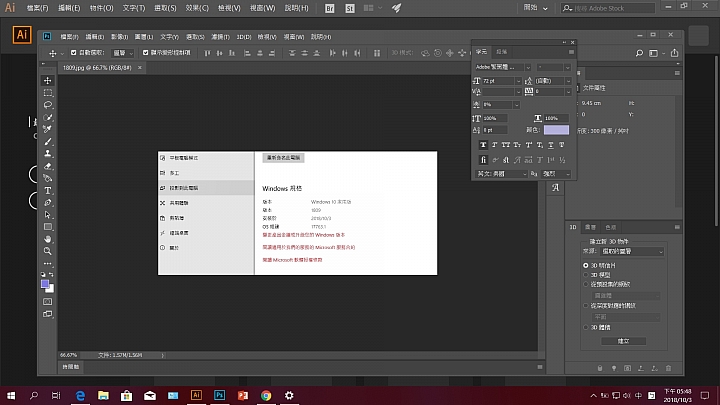Toggle Auto-Select checkbox in options bar
Viewport: 720px width, 405px height.
(x=73, y=53)
